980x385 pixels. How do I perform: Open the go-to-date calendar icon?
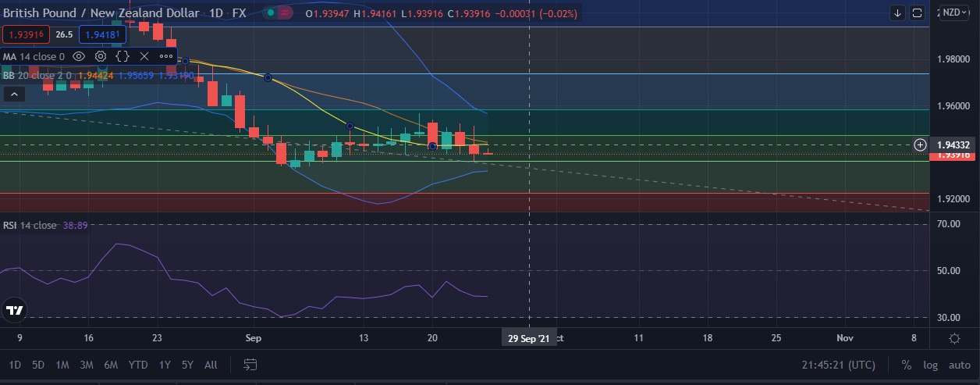pos(250,365)
